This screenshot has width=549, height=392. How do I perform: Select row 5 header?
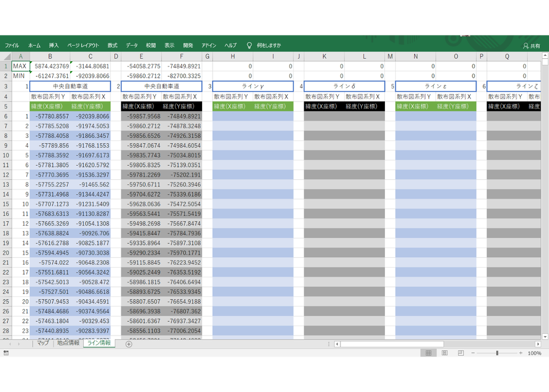(x=6, y=106)
